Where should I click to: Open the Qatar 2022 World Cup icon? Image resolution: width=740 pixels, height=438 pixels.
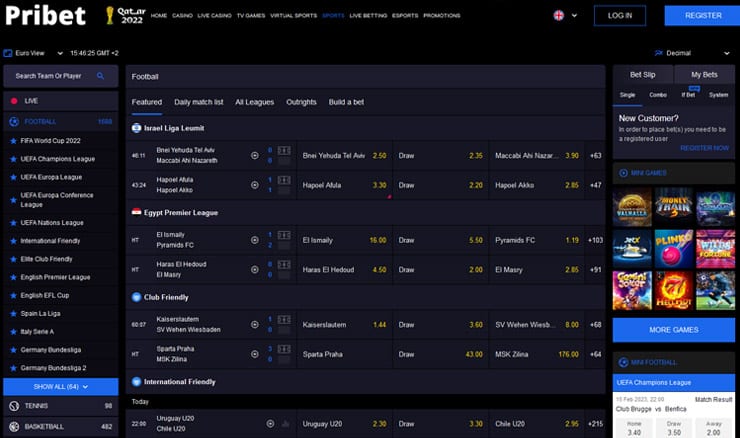126,15
